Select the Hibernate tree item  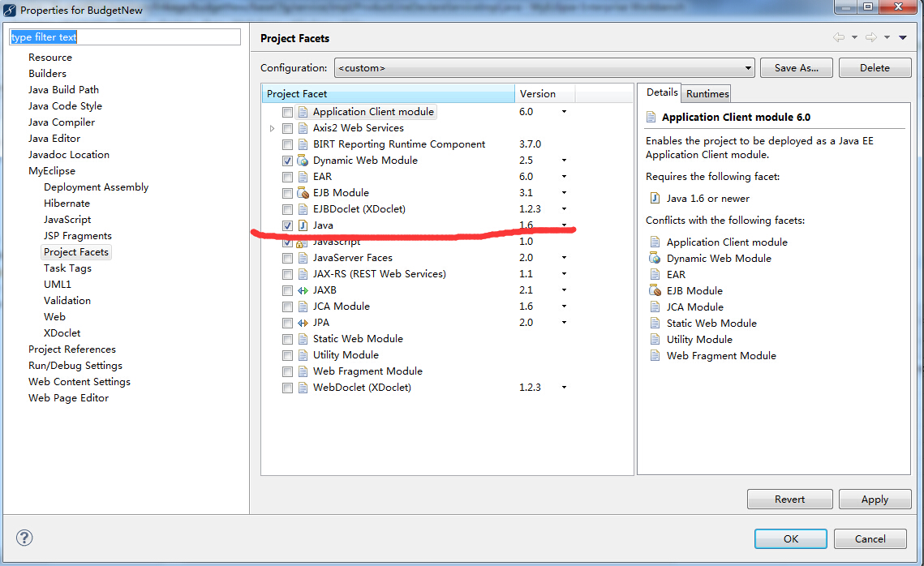(67, 204)
